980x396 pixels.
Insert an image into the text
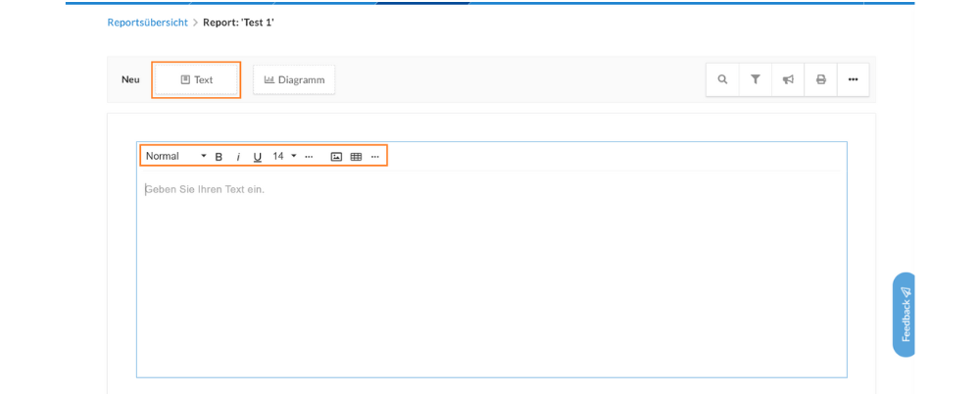[336, 157]
